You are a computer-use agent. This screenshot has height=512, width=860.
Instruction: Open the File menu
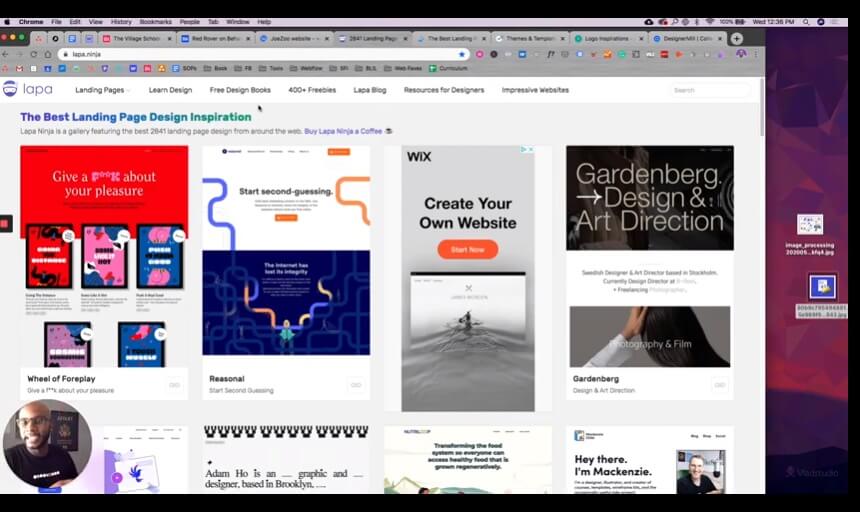(x=56, y=22)
